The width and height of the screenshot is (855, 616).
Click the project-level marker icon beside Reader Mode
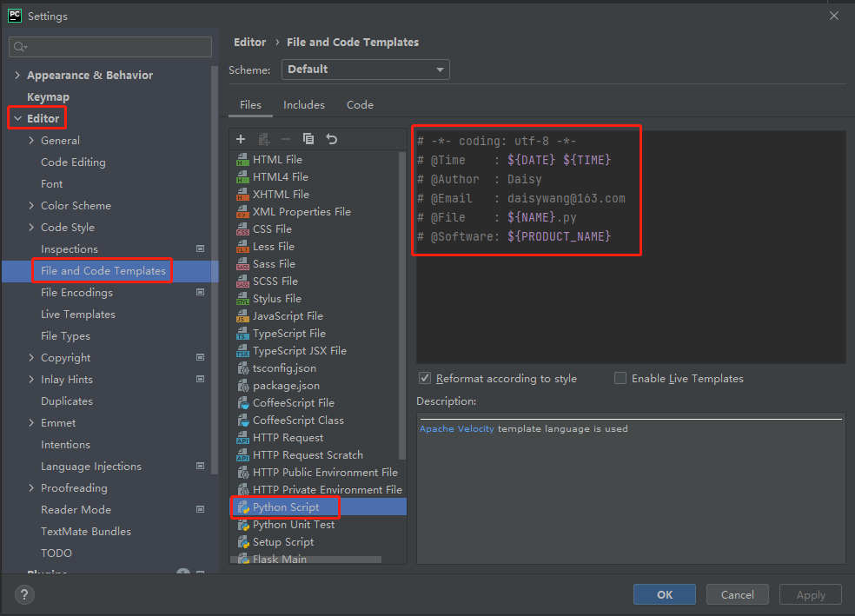[x=200, y=509]
